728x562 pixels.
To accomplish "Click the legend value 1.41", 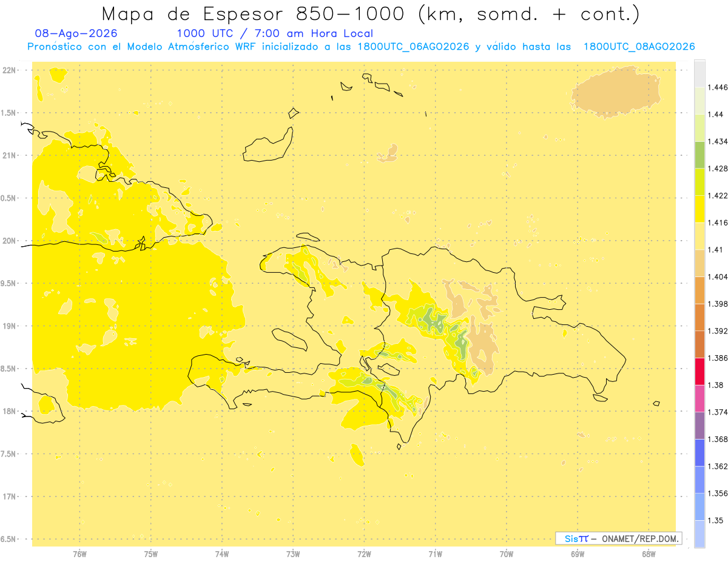I will (x=715, y=250).
